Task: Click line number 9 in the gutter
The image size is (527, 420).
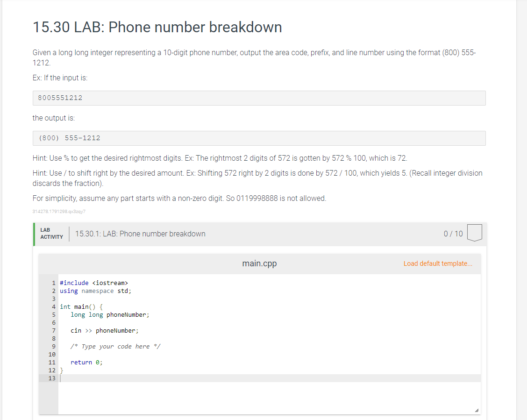Action: (53, 346)
